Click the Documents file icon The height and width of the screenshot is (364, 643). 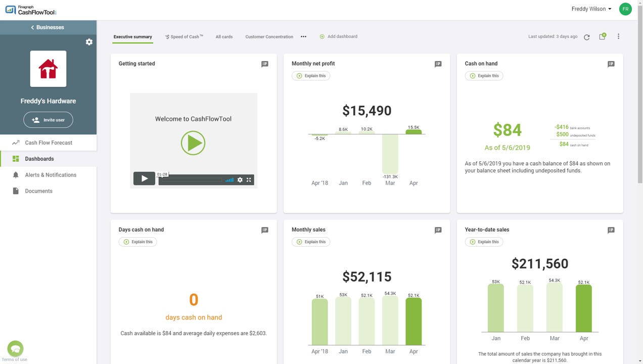click(x=16, y=191)
